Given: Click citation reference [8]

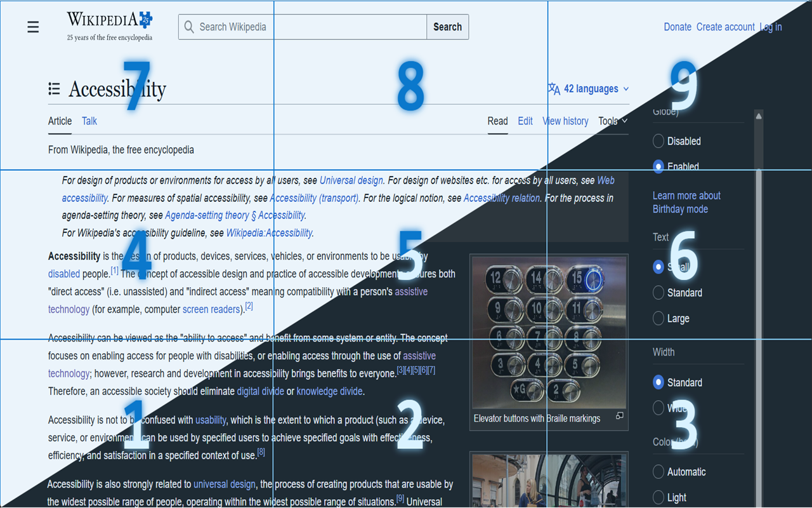Looking at the screenshot, I should (261, 452).
